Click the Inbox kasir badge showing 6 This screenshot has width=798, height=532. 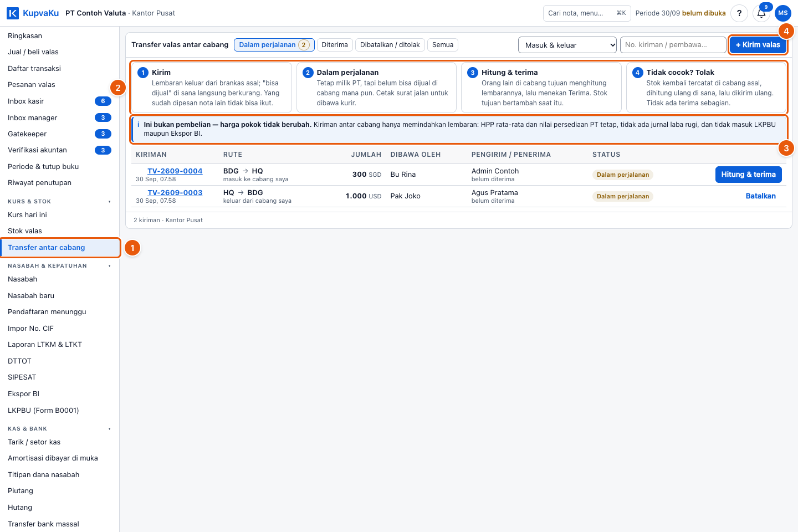point(103,101)
